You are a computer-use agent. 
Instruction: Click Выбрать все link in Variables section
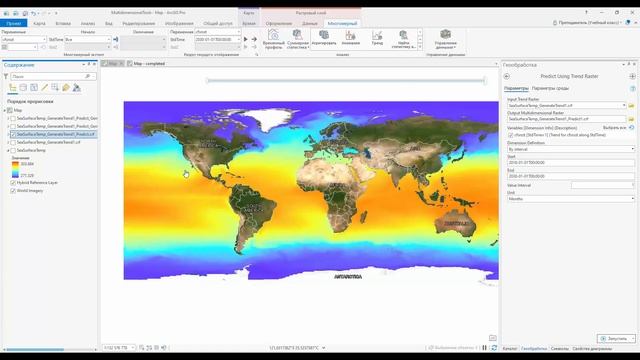coord(614,128)
